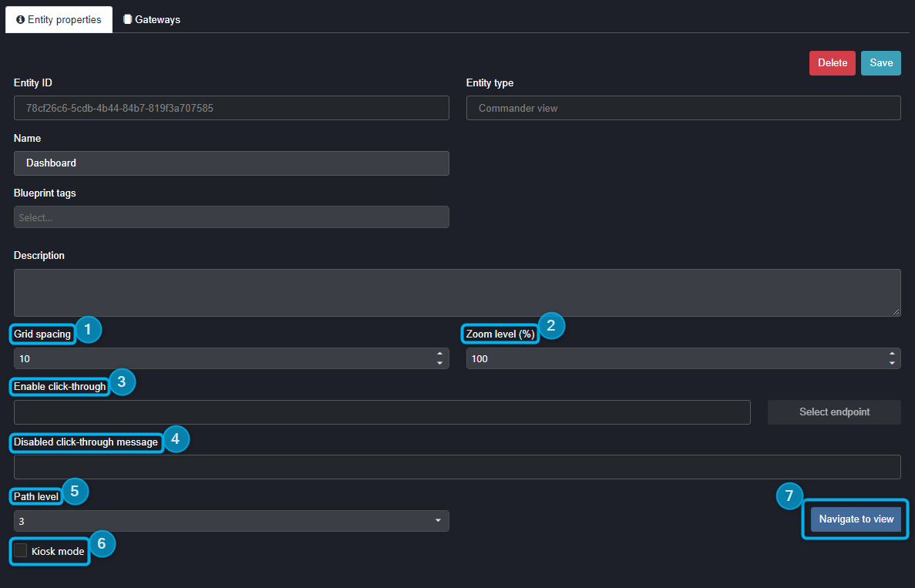Click the Enable click-through endpoint field
The width and height of the screenshot is (915, 588).
click(382, 412)
